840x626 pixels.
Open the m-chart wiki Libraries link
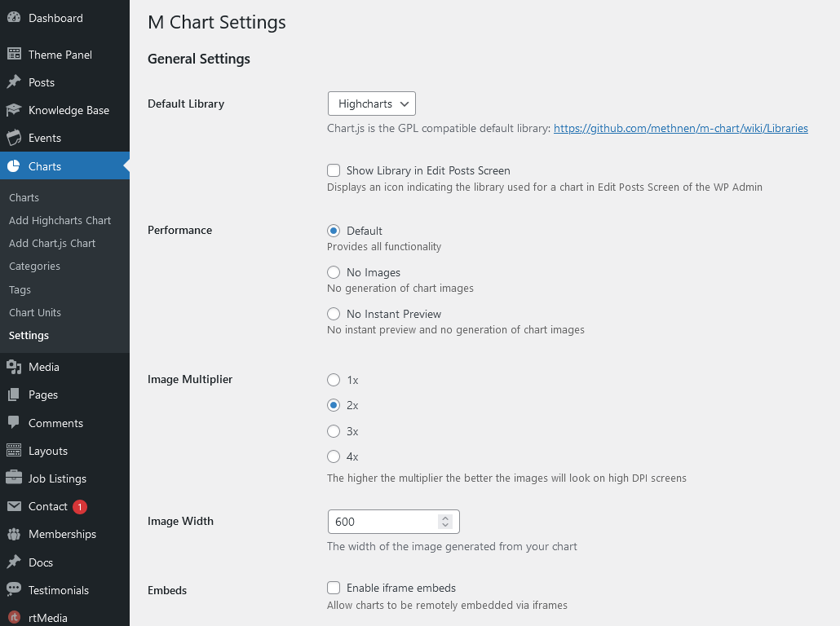[681, 129]
